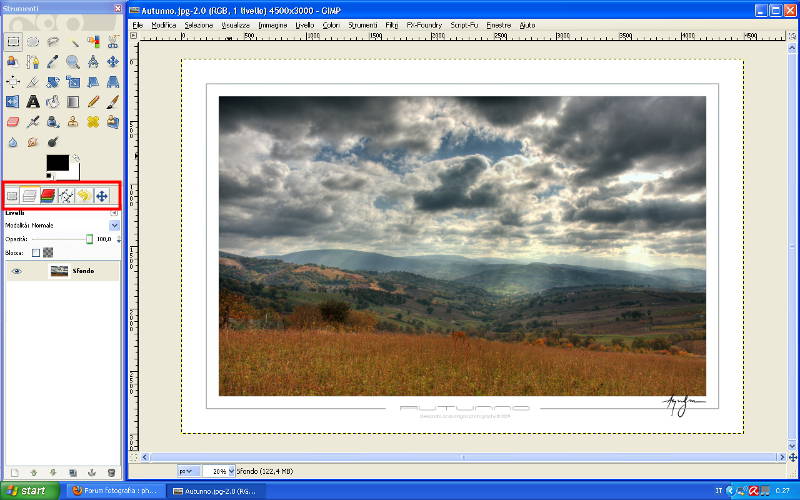The image size is (800, 500).
Task: Open the Filtri menu
Action: [x=391, y=25]
